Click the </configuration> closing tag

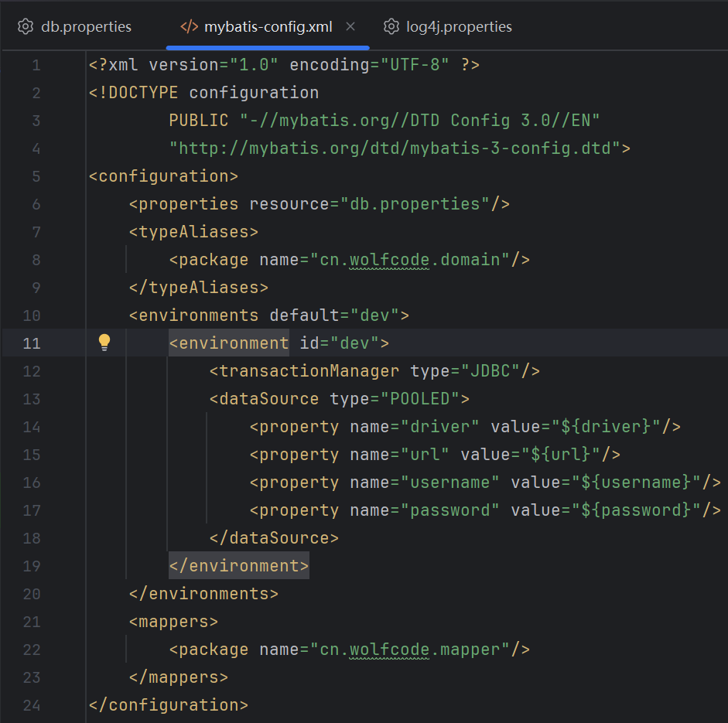(x=169, y=705)
